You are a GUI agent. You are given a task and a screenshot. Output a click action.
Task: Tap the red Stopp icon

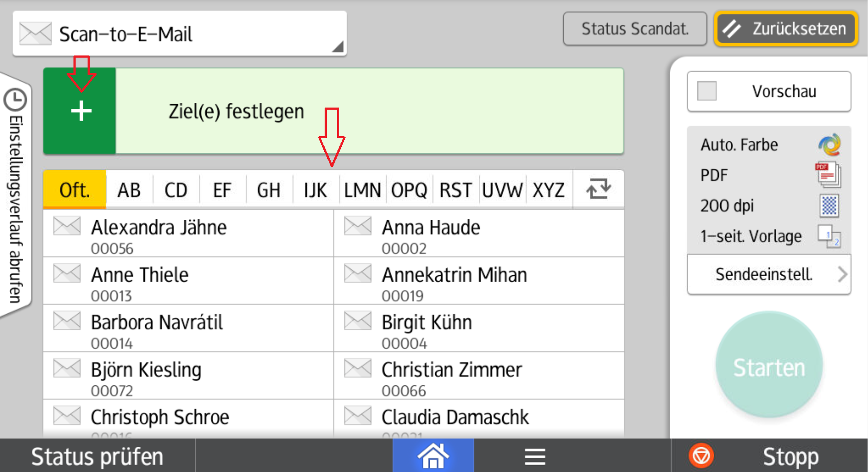point(701,456)
